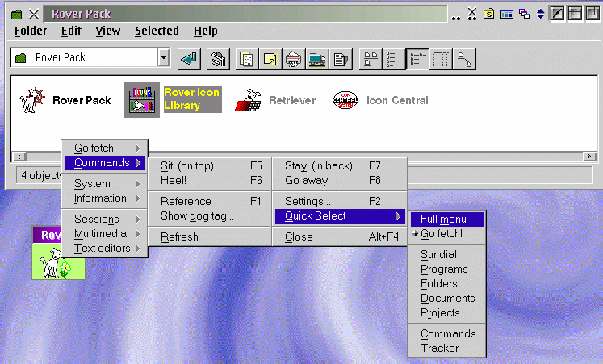
Task: Choose Sit! (on top) command
Action: (x=210, y=166)
